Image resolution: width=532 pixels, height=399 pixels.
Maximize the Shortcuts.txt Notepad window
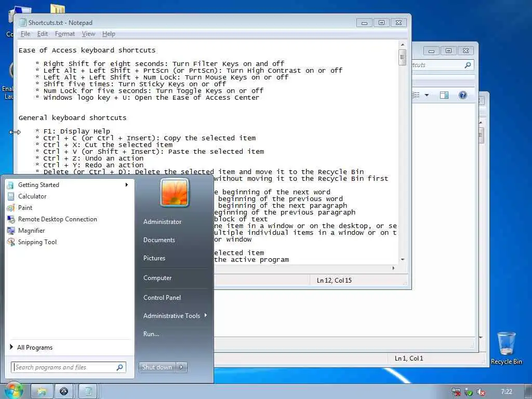pos(381,23)
